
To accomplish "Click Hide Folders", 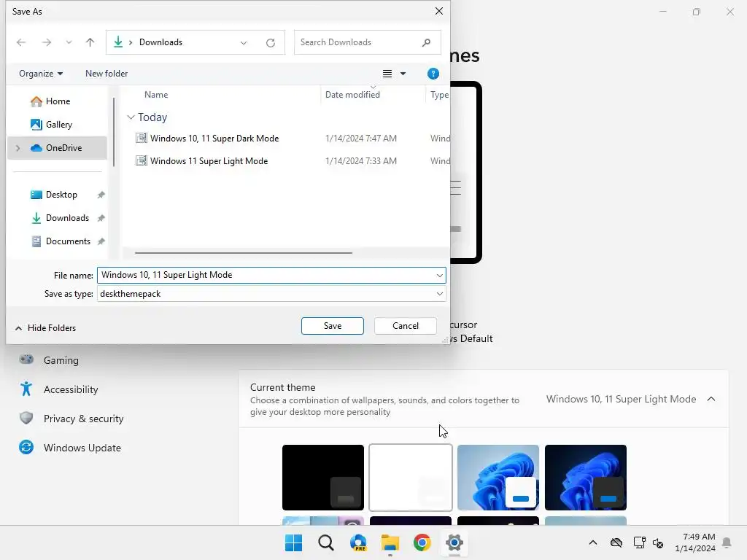I will click(45, 327).
